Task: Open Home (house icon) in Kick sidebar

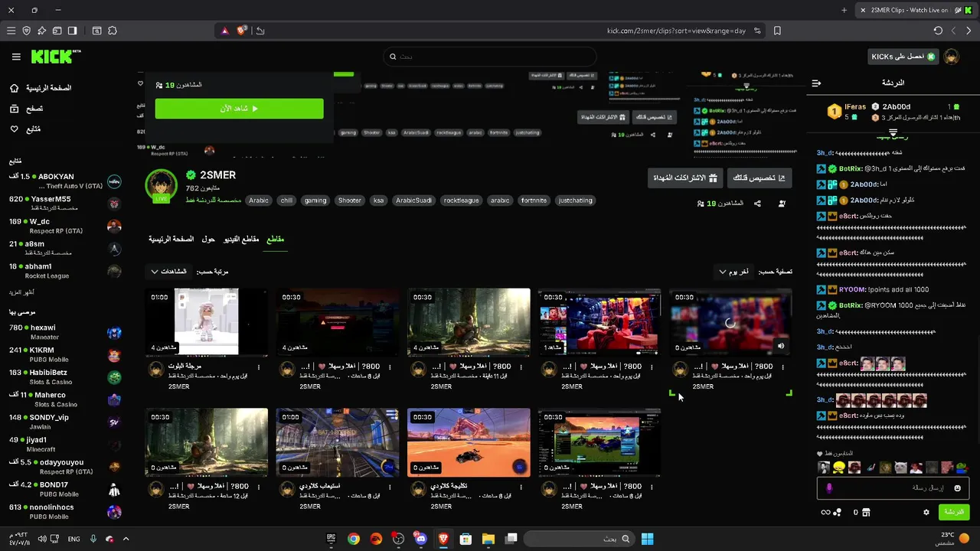Action: pos(14,88)
